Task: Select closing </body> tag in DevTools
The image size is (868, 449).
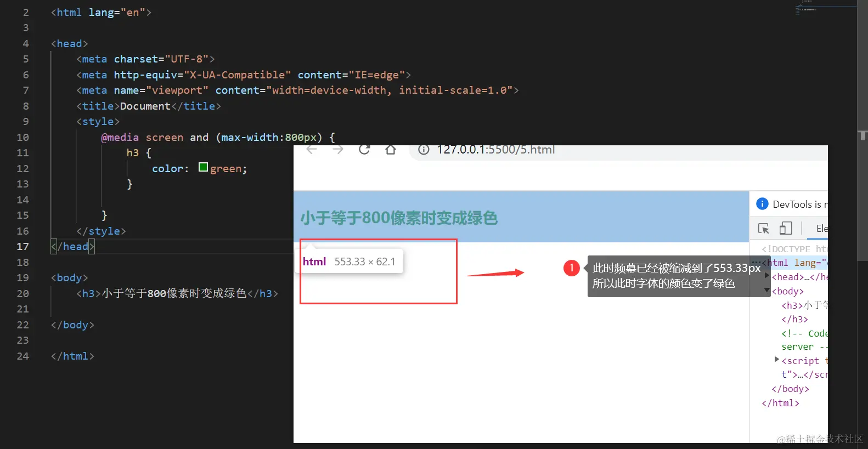Action: 790,389
